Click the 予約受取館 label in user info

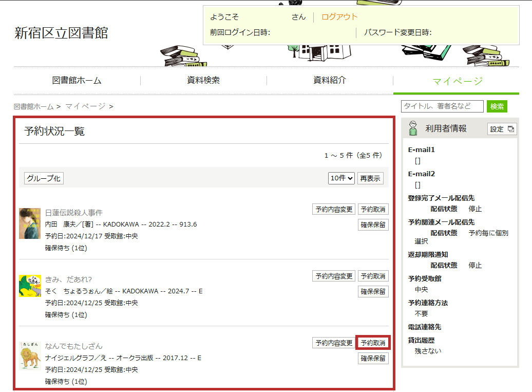pos(425,278)
